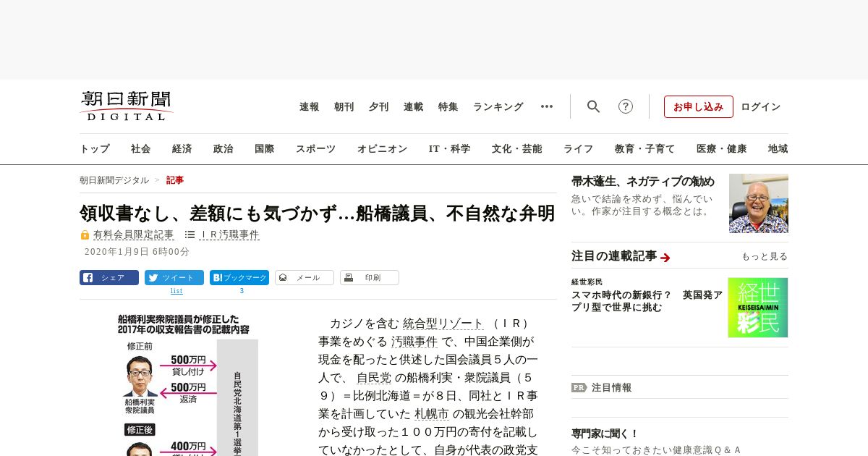
Task: Click the article date 2020年1月9日 6時00分
Action: tap(137, 252)
